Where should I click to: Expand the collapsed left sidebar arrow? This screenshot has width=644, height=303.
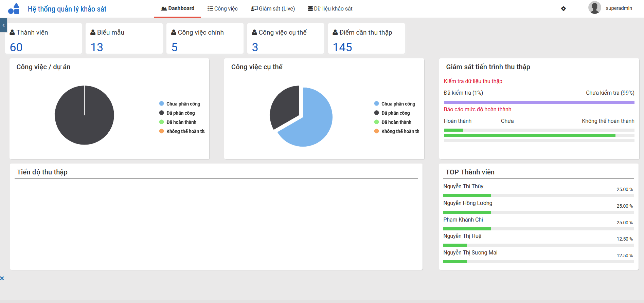(3, 25)
